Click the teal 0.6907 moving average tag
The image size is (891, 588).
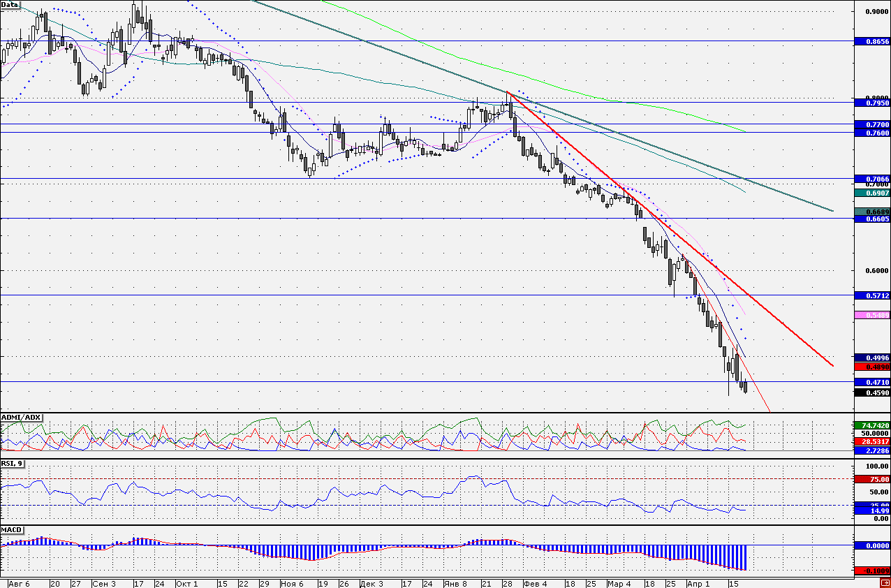(872, 192)
